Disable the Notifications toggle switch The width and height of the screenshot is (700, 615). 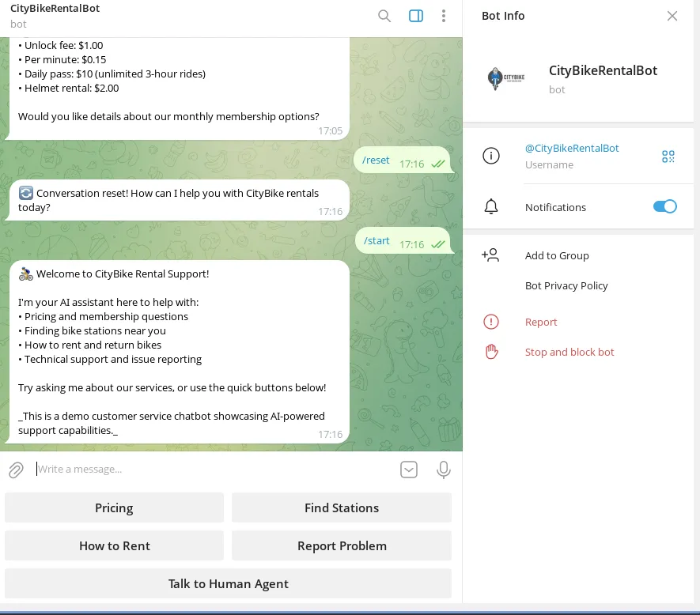[x=665, y=206]
